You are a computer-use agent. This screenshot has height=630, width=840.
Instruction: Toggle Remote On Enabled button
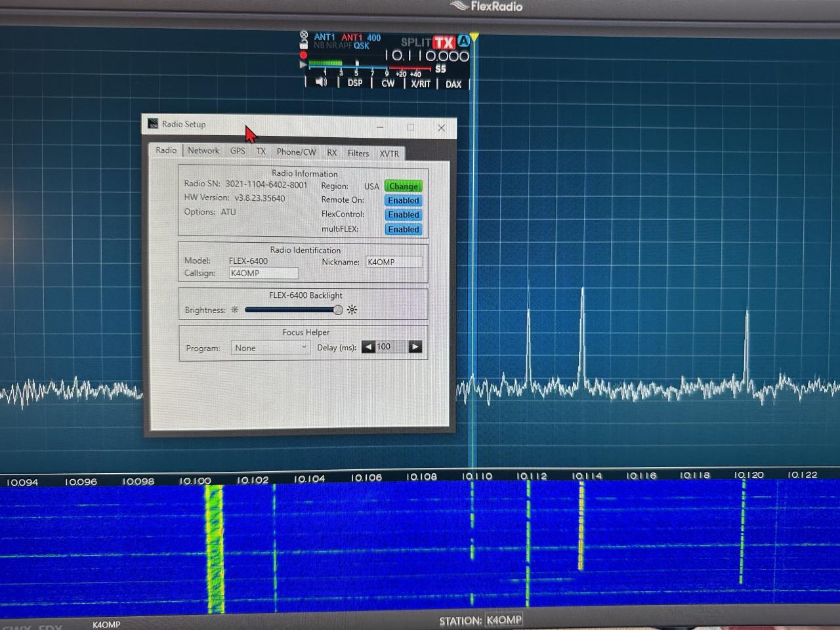[x=404, y=201]
